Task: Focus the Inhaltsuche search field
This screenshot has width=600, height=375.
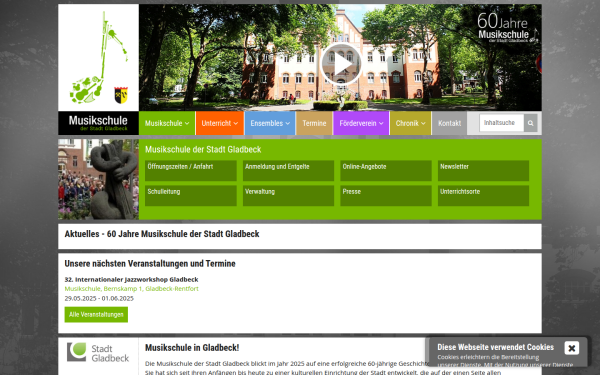Action: pyautogui.click(x=501, y=123)
